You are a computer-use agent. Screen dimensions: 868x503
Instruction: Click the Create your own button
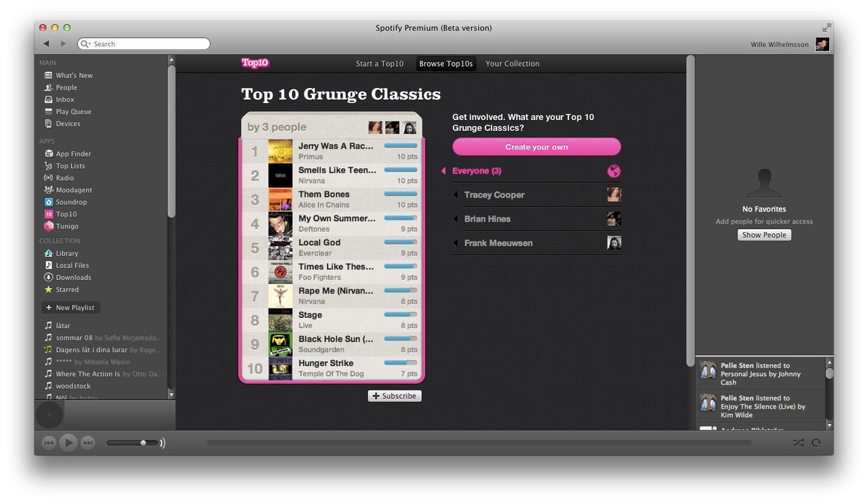[536, 146]
